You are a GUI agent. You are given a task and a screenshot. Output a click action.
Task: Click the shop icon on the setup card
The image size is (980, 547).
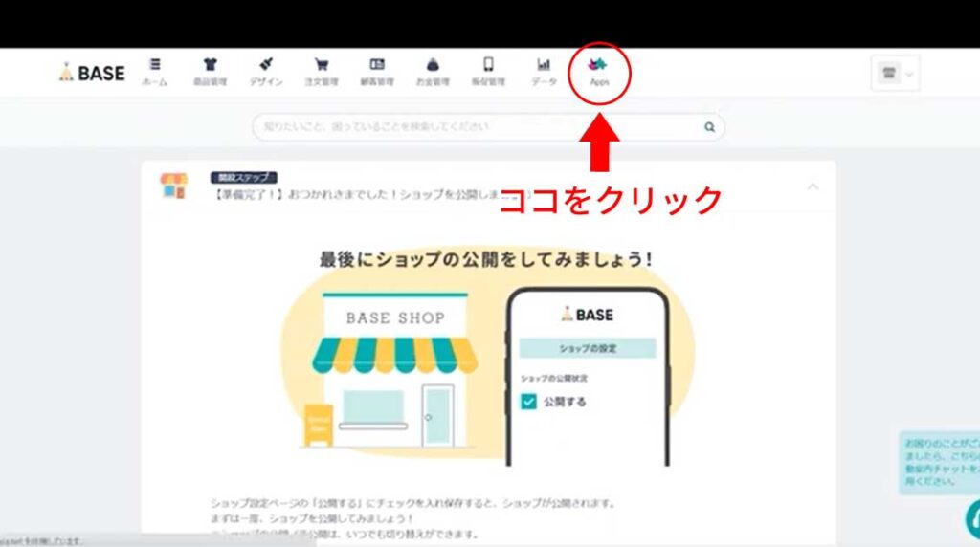click(x=174, y=186)
